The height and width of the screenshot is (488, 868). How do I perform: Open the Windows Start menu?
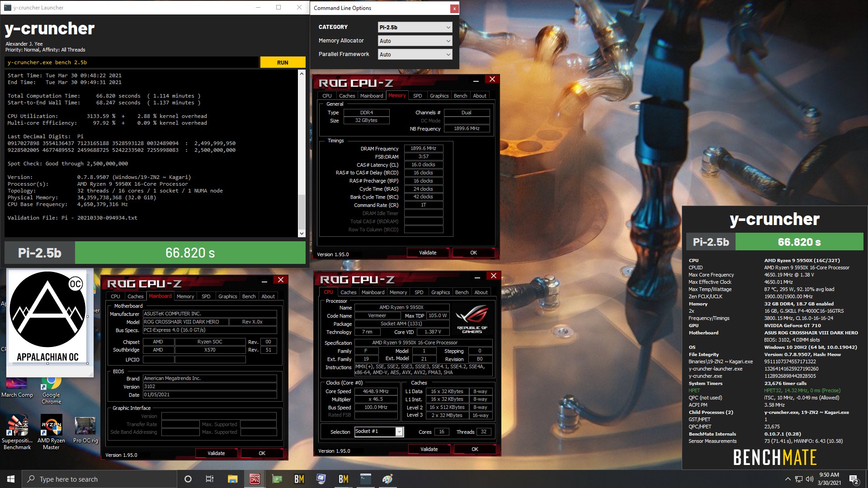coord(11,479)
